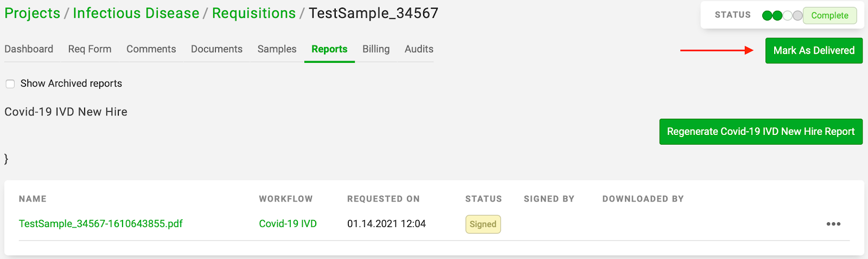Image resolution: width=868 pixels, height=259 pixels.
Task: Navigate to Projects breadcrumb
Action: pyautogui.click(x=33, y=13)
